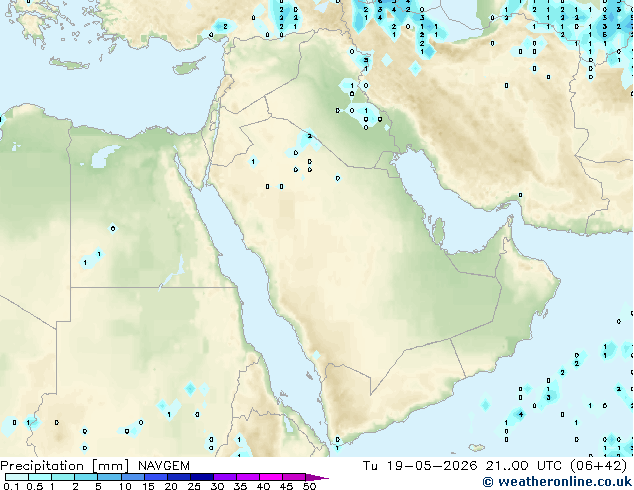The image size is (634, 490).
Task: Pick the 30–35 mm violet legend swatch
Action: [x=224, y=477]
